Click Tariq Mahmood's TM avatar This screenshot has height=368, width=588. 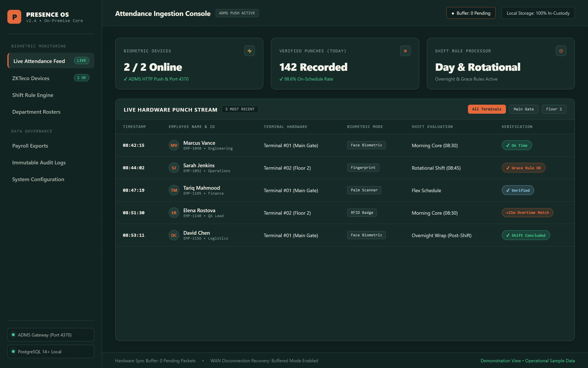coord(174,190)
